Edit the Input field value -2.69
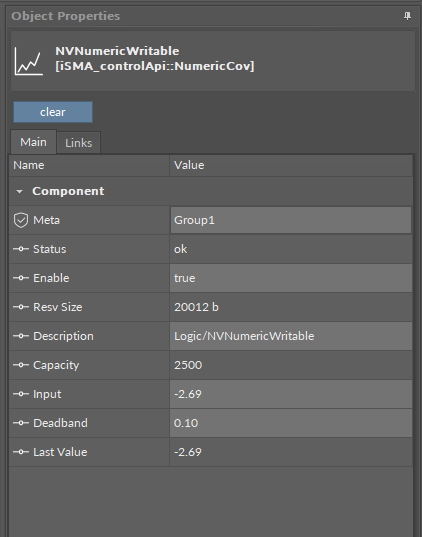This screenshot has width=422, height=537. coord(291,394)
